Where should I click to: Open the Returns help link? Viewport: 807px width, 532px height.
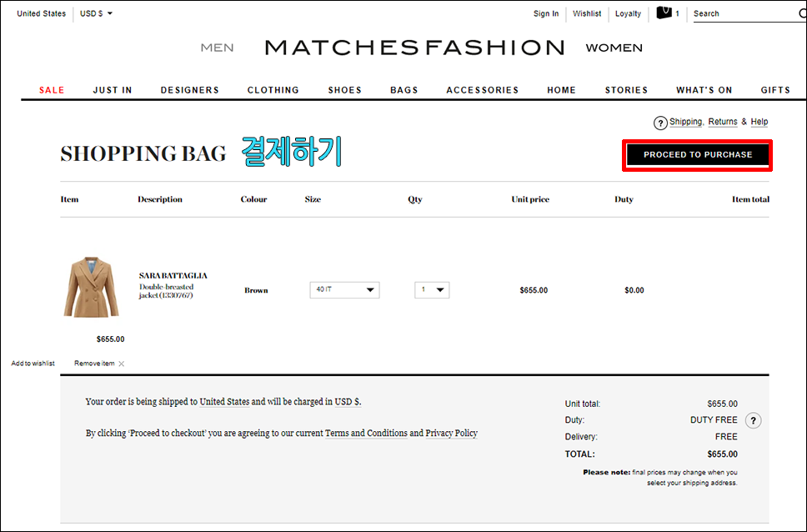pos(723,122)
